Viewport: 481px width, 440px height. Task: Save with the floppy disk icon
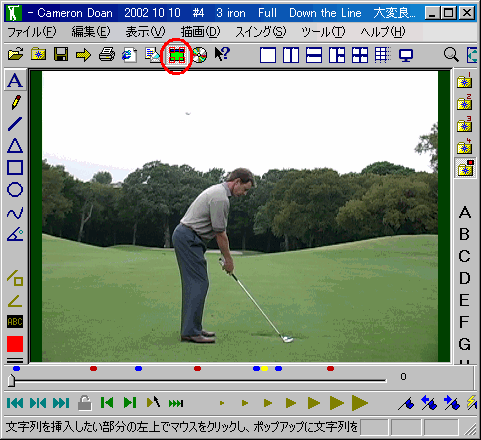click(61, 54)
